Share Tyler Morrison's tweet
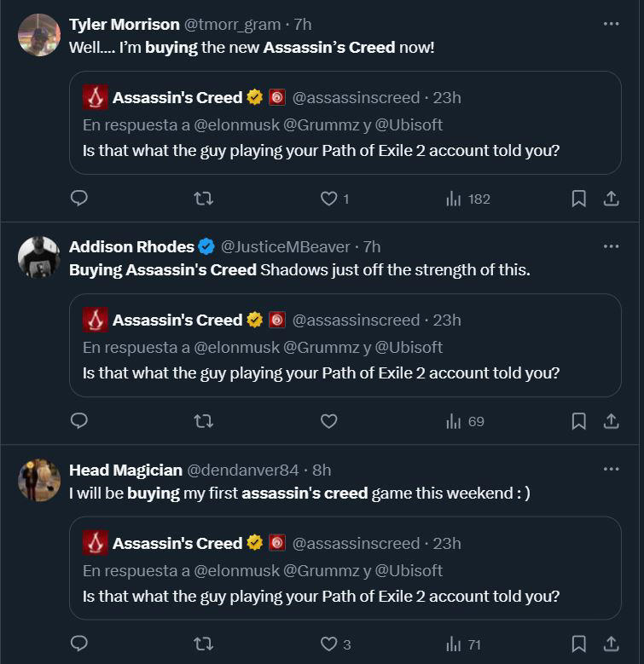 [x=611, y=199]
